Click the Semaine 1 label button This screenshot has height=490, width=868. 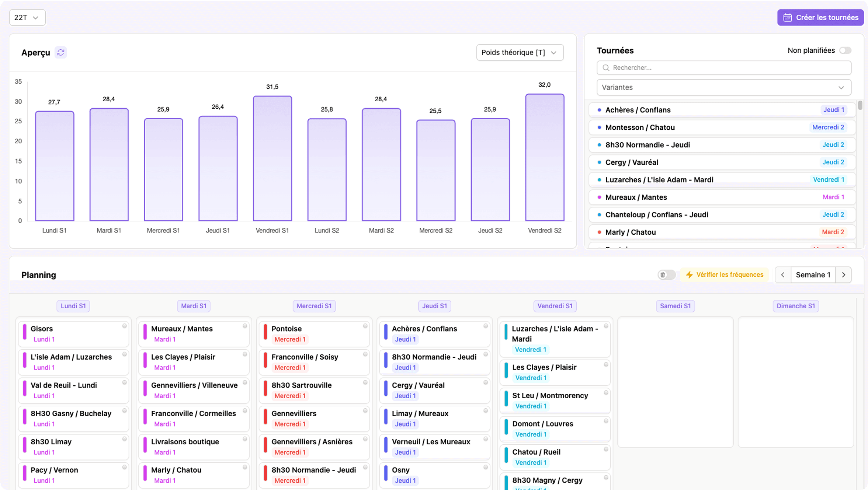pos(813,275)
